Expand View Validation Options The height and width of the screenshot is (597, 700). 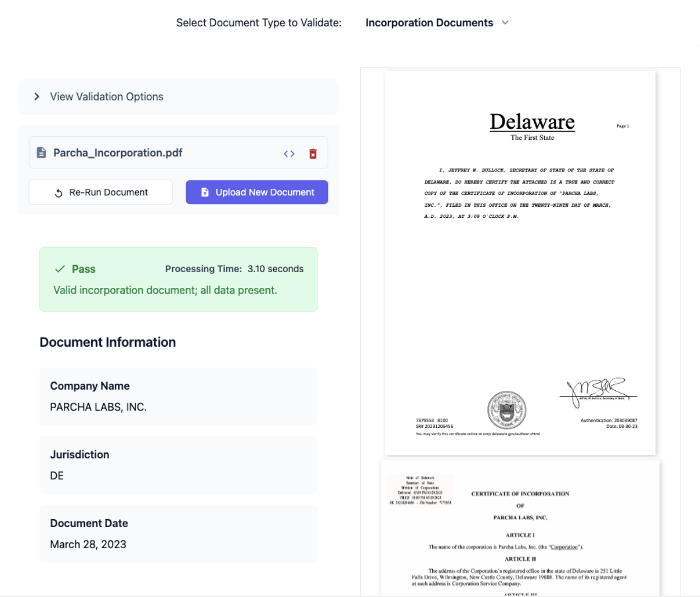(x=178, y=97)
